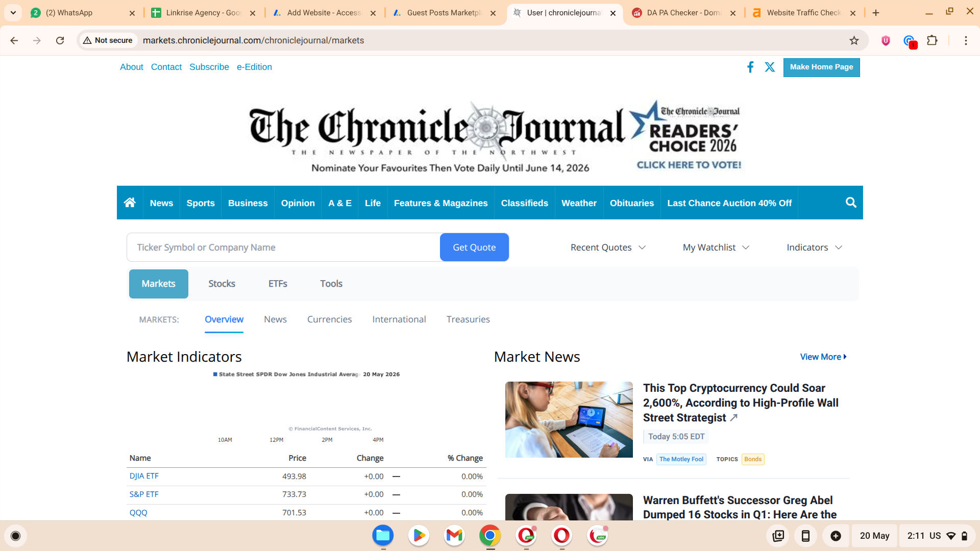Open tab search dropdown arrow in tab strip
This screenshot has width=980, height=551.
coord(13,13)
